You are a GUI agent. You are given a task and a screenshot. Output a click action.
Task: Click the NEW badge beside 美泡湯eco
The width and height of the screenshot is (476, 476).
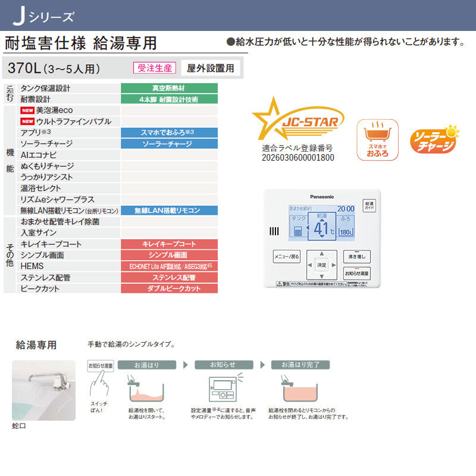[27, 111]
